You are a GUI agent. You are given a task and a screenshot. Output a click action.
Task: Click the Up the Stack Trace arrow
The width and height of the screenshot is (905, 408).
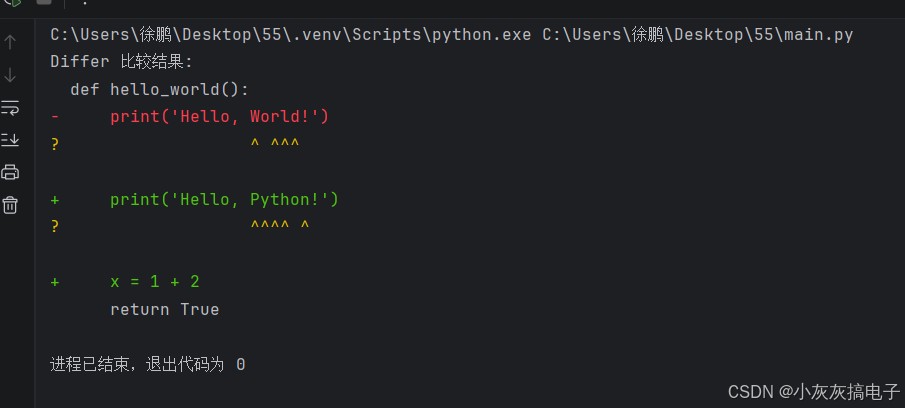click(10, 42)
